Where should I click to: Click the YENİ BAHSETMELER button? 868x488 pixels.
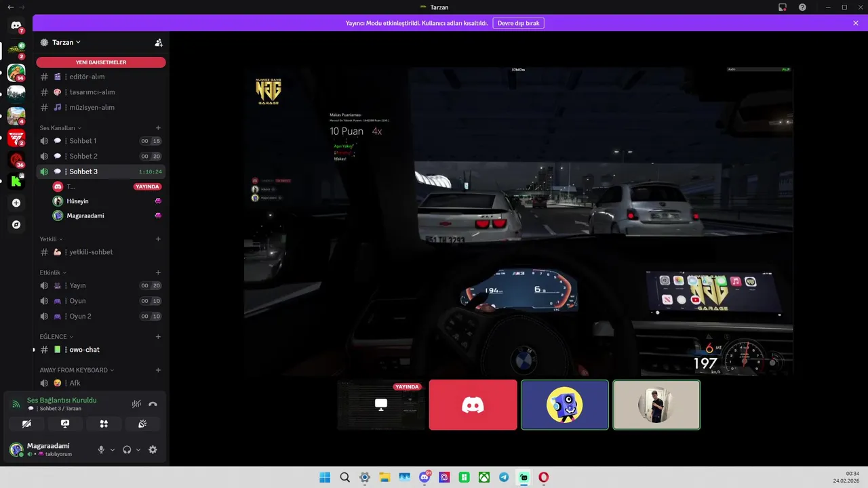[x=101, y=62]
